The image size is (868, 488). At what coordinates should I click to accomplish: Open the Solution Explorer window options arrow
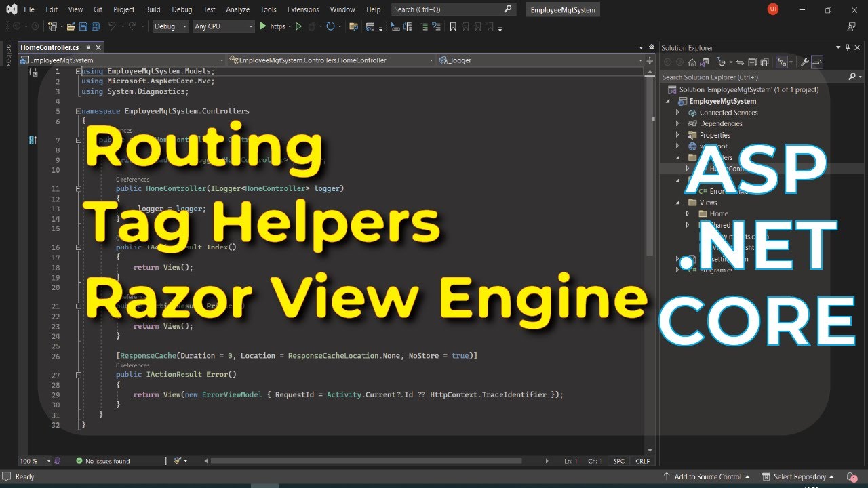click(x=839, y=47)
